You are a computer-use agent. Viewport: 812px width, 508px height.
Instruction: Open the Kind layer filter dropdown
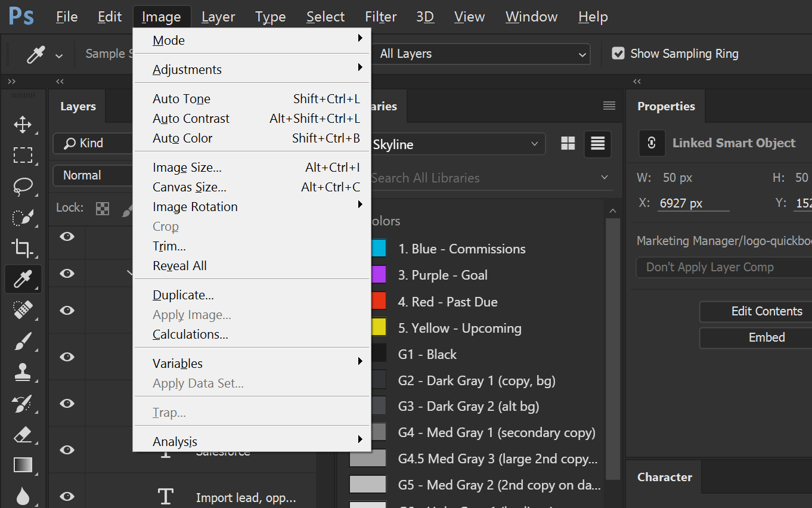pyautogui.click(x=93, y=143)
